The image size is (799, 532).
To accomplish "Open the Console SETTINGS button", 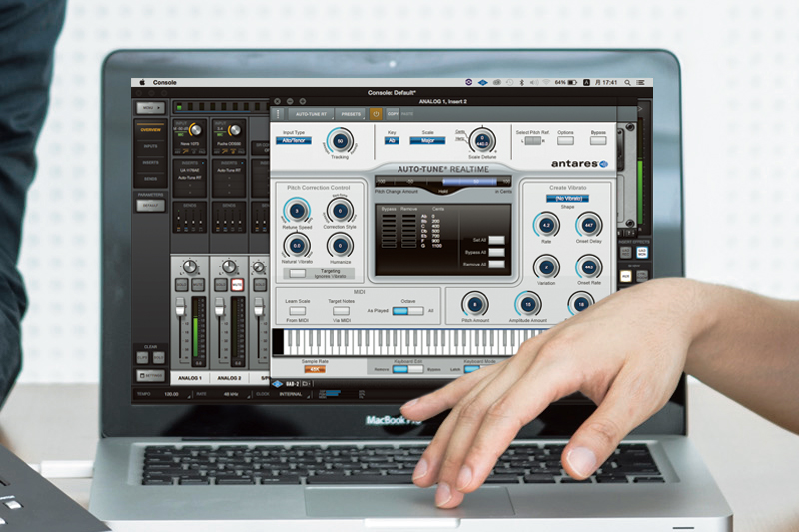I will click(x=150, y=375).
